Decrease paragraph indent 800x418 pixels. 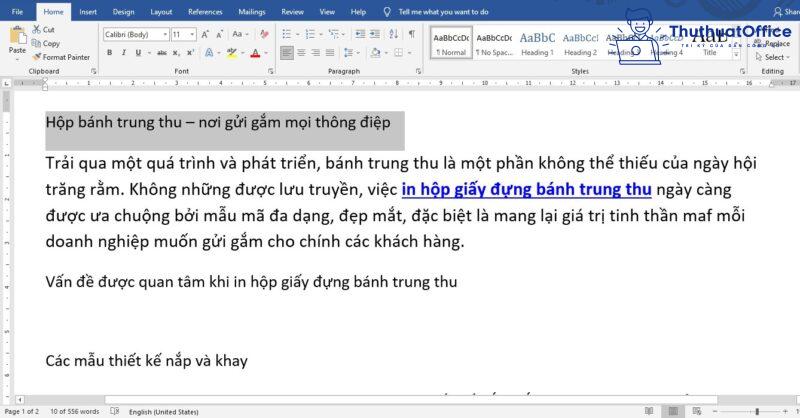click(x=360, y=34)
